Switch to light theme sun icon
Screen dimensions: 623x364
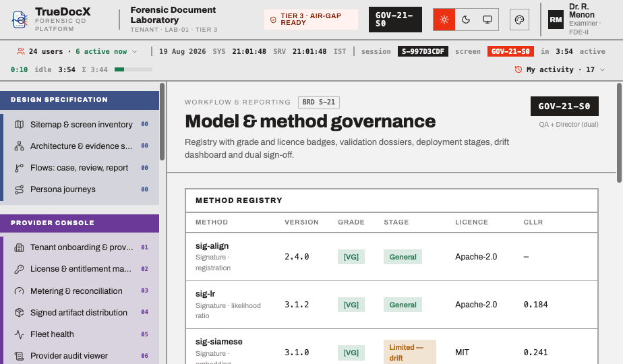444,20
